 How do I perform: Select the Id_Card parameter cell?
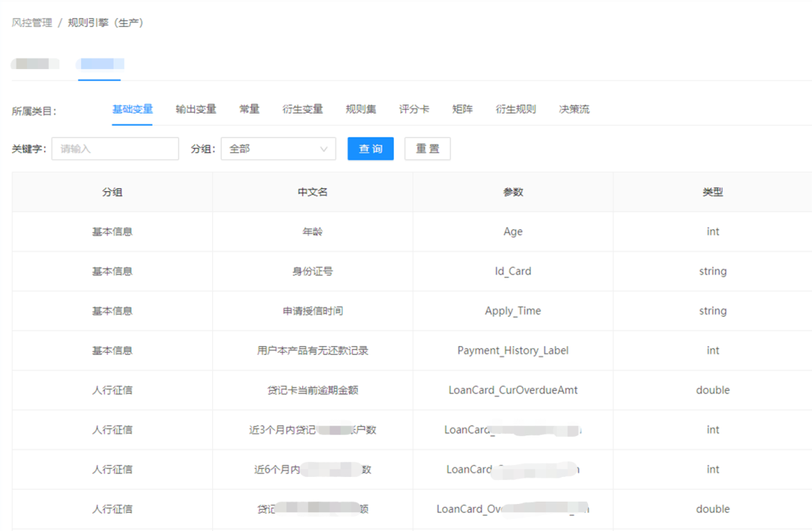click(x=513, y=272)
